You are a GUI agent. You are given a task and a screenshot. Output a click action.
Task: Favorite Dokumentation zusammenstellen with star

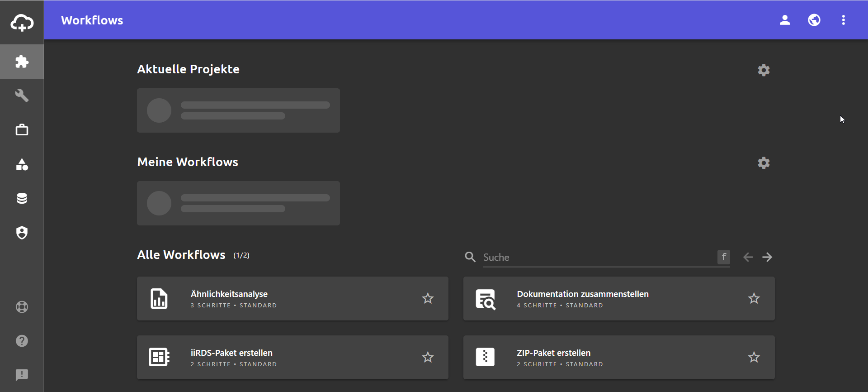[x=754, y=299]
